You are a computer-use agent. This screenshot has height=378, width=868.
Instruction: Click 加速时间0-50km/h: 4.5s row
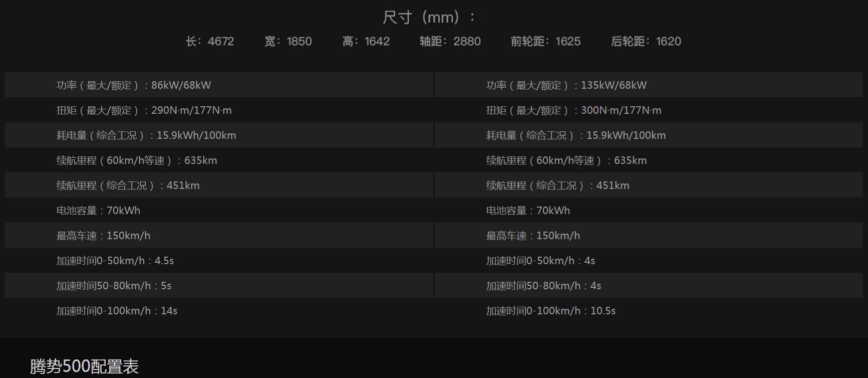(219, 260)
